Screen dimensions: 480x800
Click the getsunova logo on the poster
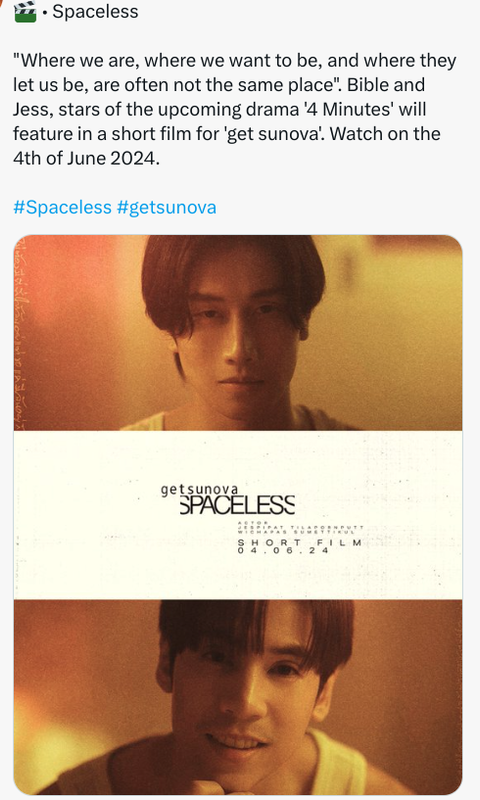click(x=199, y=489)
